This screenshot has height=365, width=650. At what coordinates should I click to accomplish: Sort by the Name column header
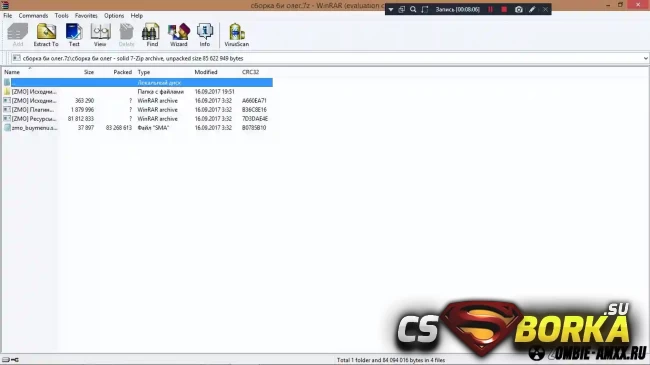coord(12,72)
